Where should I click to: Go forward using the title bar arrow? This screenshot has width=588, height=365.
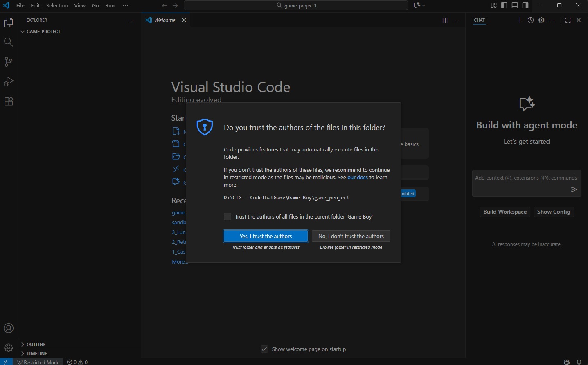pyautogui.click(x=175, y=6)
